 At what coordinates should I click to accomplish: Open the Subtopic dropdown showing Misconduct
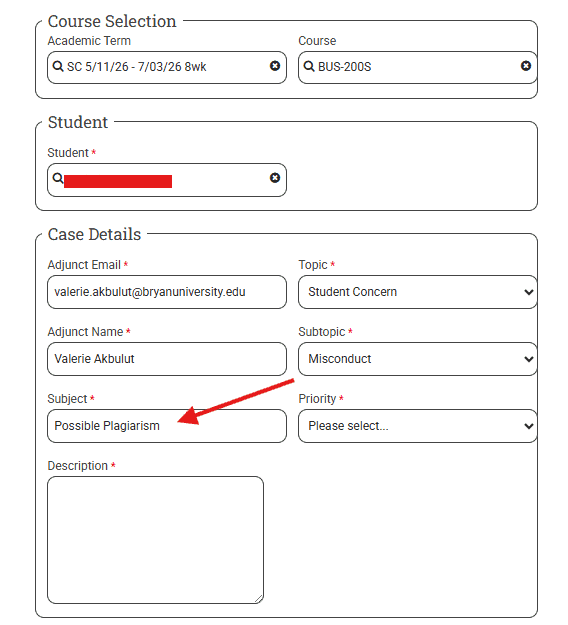[x=418, y=359]
